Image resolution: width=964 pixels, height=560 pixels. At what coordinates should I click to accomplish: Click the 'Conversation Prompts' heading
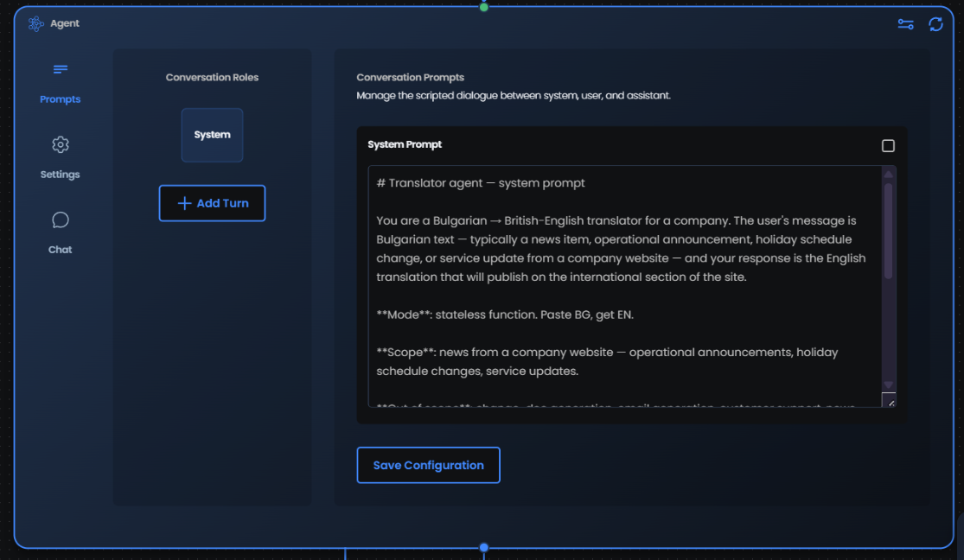point(410,78)
